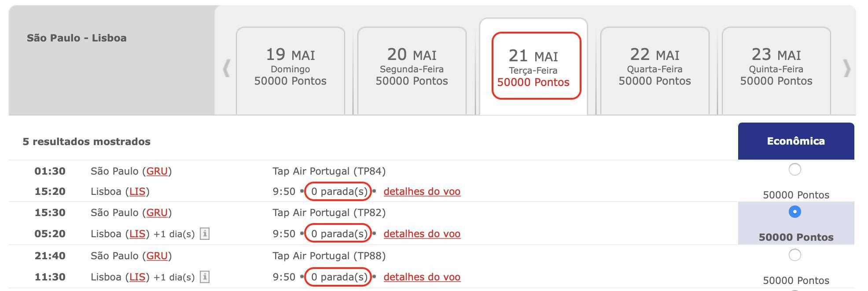This screenshot has width=868, height=291.
Task: Select the TP82 15:30 flight radio button
Action: pyautogui.click(x=794, y=212)
